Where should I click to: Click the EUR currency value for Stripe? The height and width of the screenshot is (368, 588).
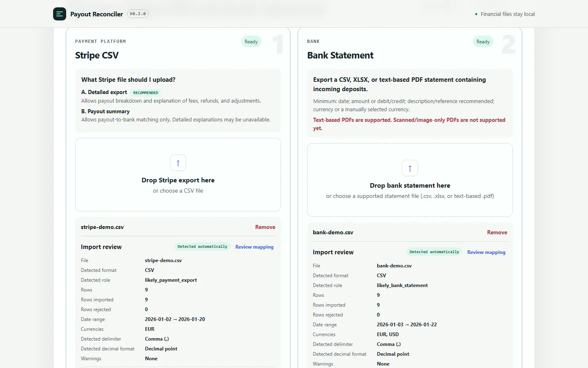pos(149,329)
